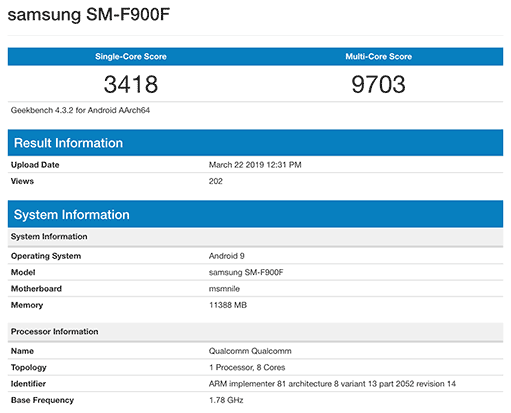Click the blue System Information section header

click(255, 214)
